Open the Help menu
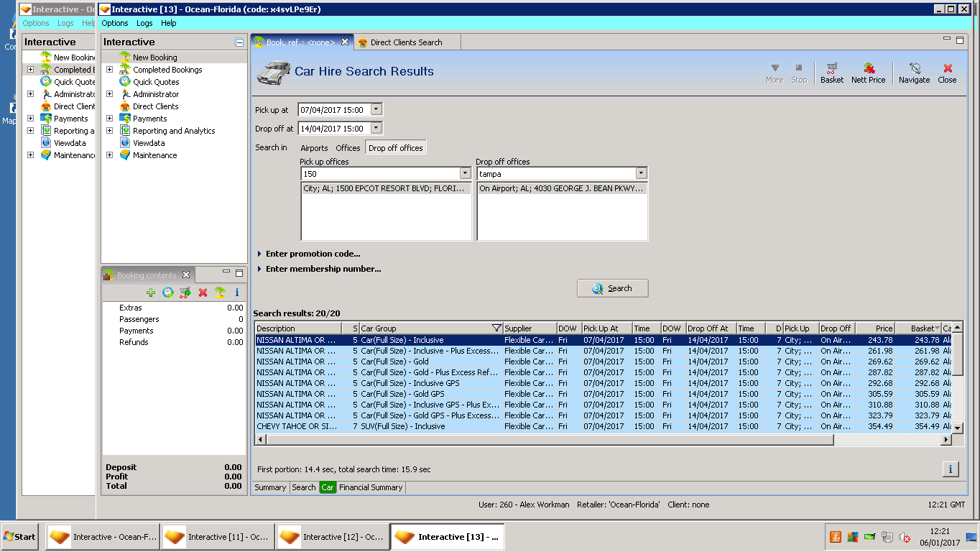The height and width of the screenshot is (552, 980). point(169,23)
